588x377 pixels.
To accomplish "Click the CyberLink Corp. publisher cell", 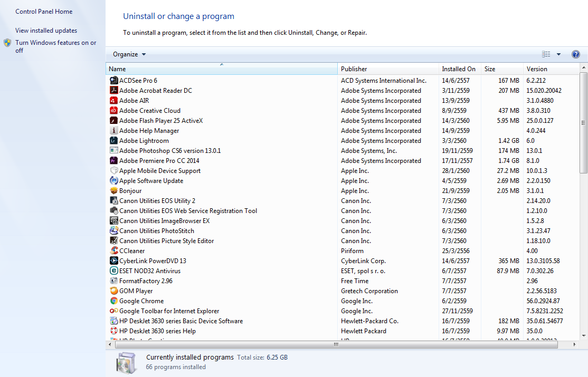I will tap(363, 261).
